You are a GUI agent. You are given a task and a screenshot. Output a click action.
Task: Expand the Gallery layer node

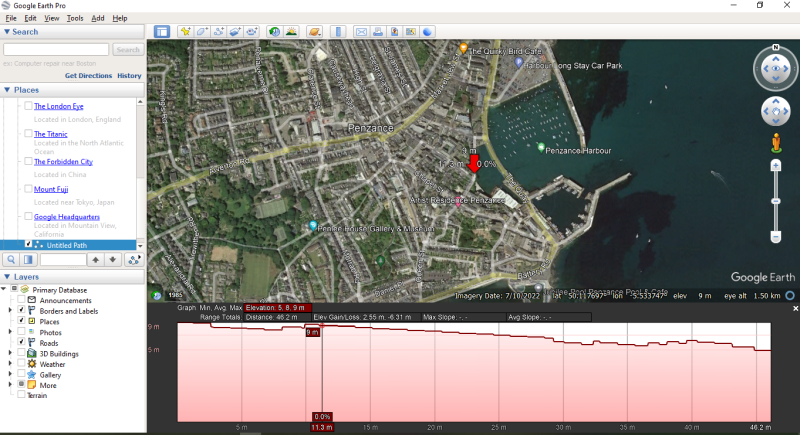pos(10,374)
